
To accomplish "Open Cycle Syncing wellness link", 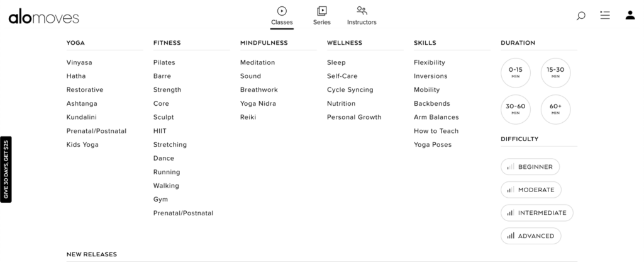I will tap(350, 90).
